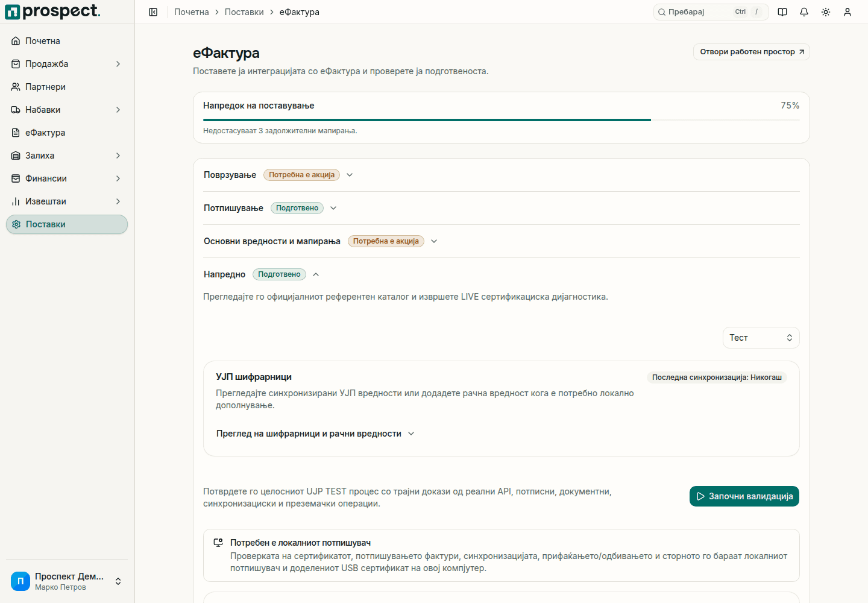Viewport: 868px width, 603px height.
Task: Click Отвори работен простор button
Action: pyautogui.click(x=752, y=52)
